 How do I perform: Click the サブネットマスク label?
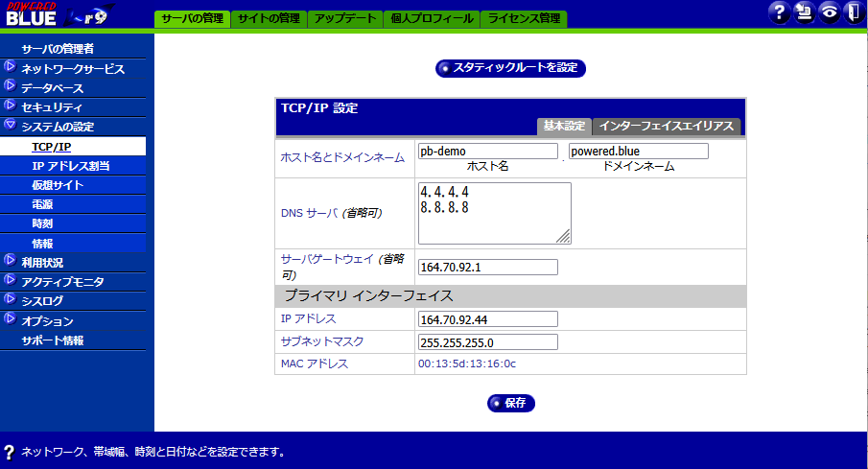coord(322,341)
